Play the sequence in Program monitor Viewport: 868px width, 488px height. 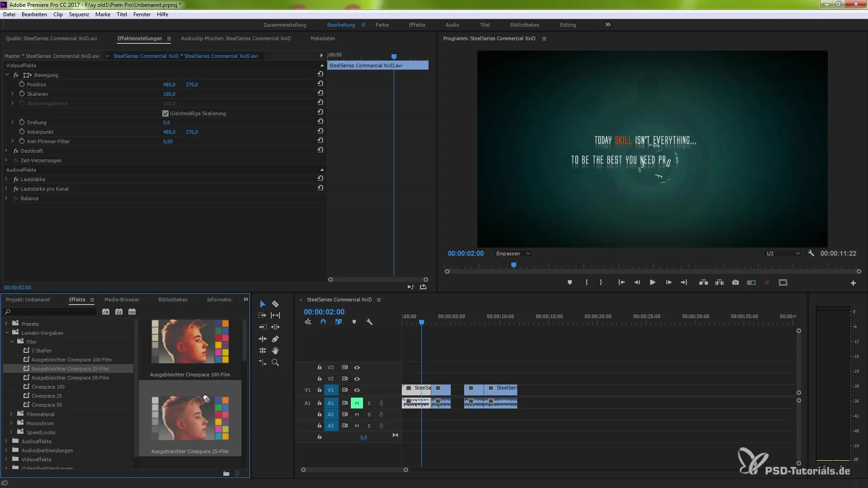click(x=652, y=282)
